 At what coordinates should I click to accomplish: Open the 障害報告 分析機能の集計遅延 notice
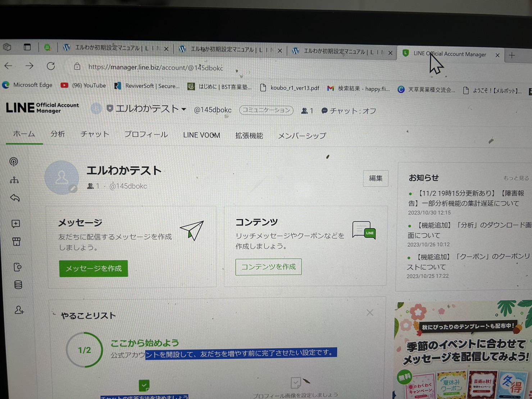[x=466, y=199]
